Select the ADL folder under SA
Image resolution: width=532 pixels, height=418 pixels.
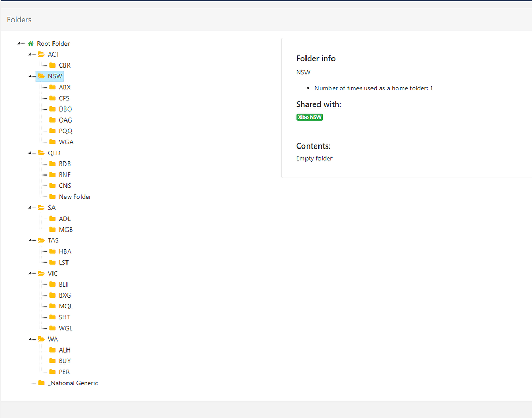tap(64, 218)
